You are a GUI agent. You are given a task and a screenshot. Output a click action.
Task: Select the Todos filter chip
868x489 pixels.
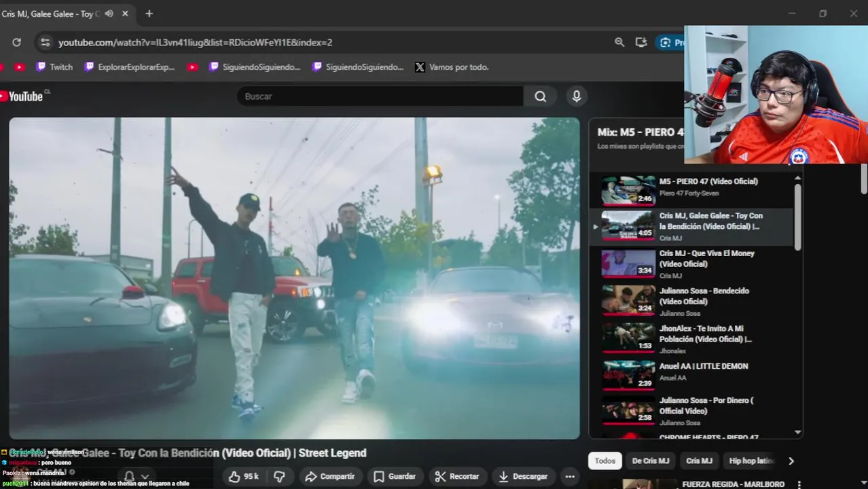coord(605,460)
